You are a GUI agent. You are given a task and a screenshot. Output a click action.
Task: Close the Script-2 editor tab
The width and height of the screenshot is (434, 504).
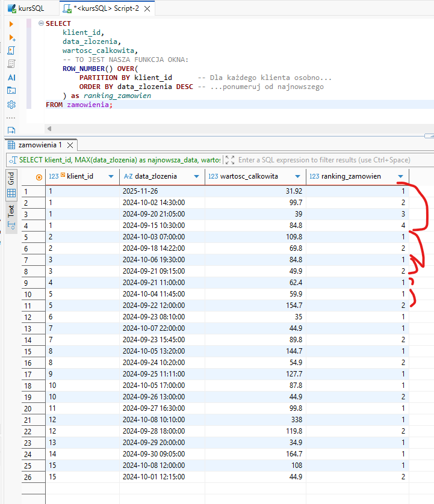(x=147, y=8)
